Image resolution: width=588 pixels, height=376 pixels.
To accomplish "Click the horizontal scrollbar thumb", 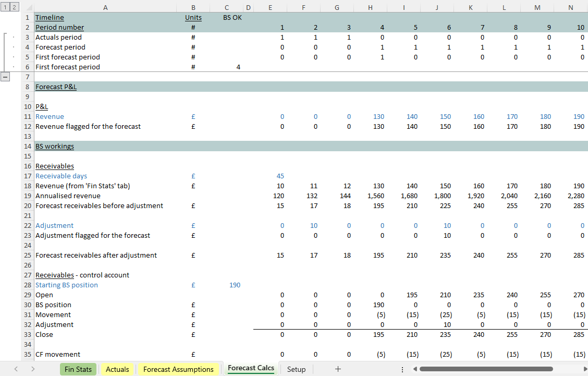I will 486,369.
